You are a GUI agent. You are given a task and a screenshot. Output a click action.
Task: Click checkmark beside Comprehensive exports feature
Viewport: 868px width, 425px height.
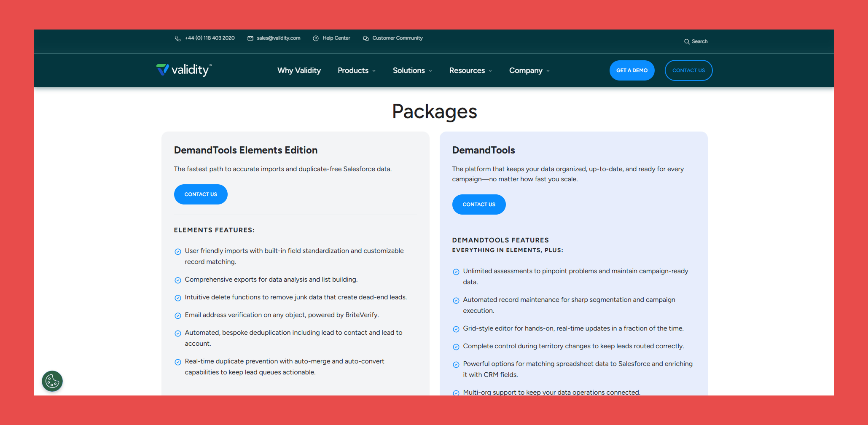177,280
